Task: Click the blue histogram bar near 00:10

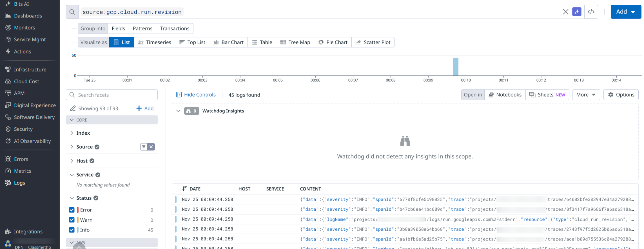Action: [x=456, y=67]
